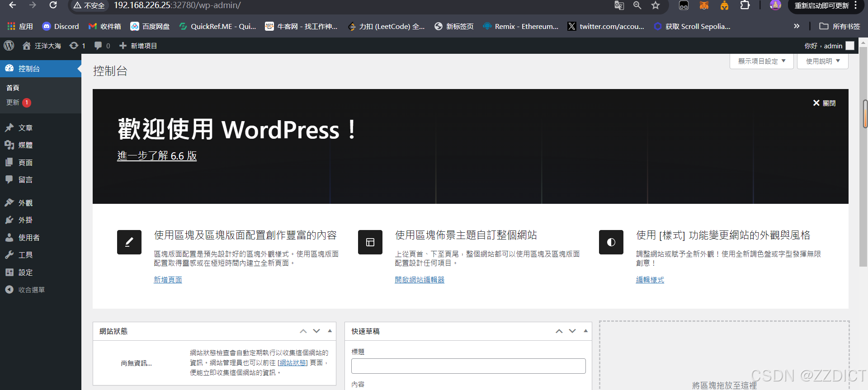Image resolution: width=868 pixels, height=390 pixels.
Task: Visit site via 汪洋大海 home icon
Action: [42, 46]
